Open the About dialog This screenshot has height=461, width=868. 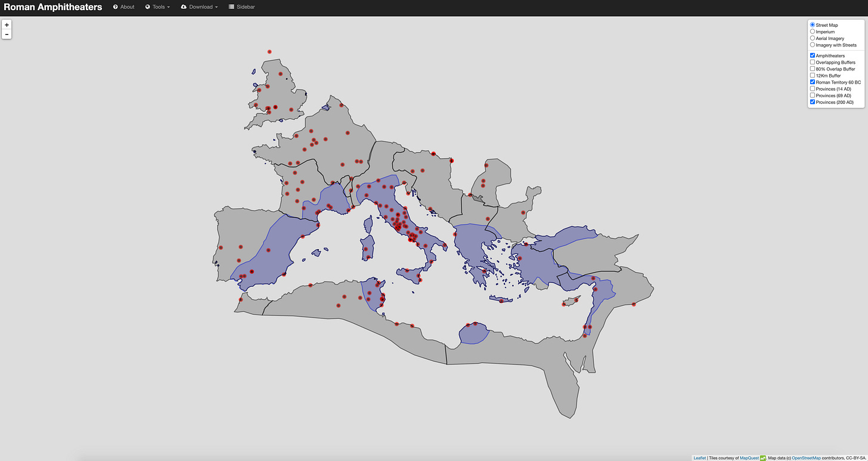[124, 7]
